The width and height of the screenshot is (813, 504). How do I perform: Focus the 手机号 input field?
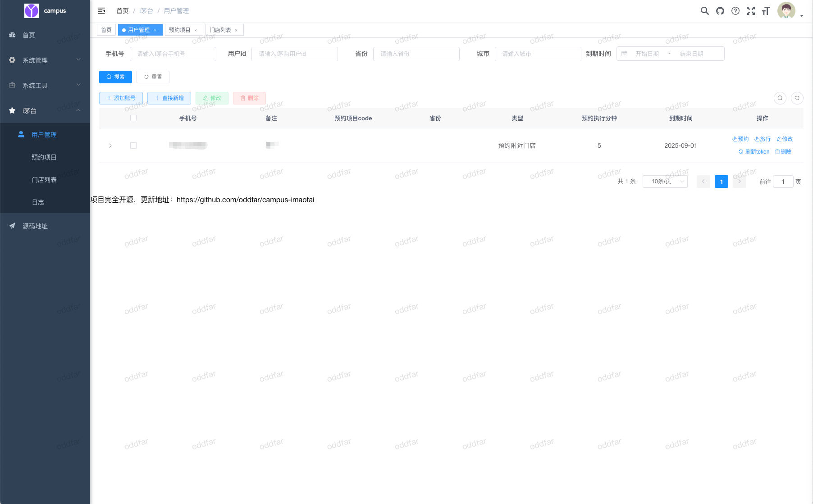173,54
